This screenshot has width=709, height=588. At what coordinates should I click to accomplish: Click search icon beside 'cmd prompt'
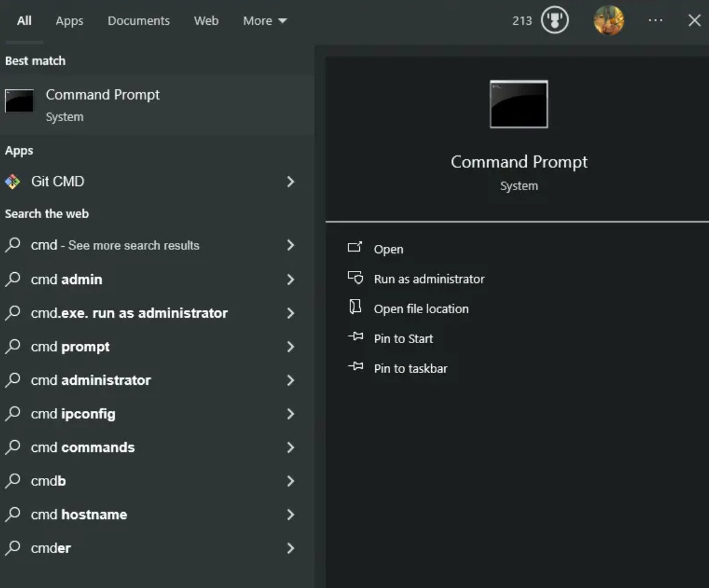point(12,346)
